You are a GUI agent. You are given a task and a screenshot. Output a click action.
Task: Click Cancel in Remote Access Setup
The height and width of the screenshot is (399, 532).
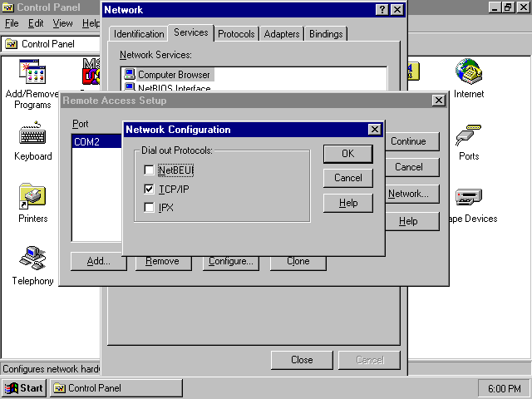[x=412, y=167]
